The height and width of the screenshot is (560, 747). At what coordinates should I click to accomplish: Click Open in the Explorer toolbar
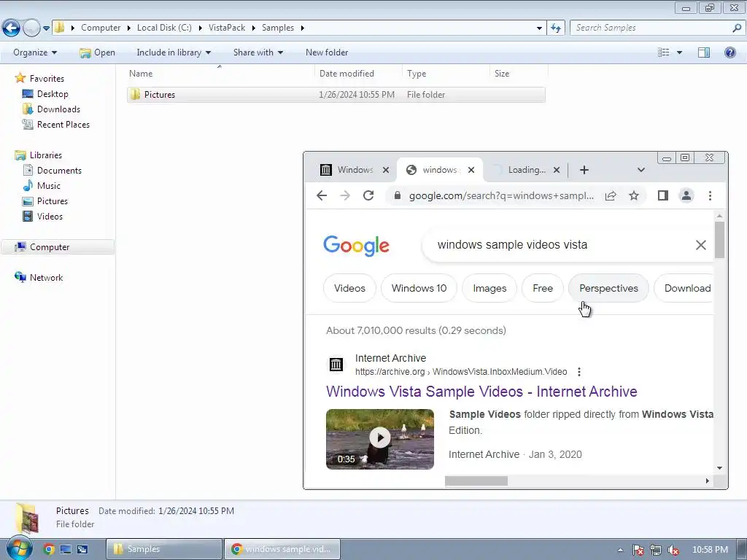tap(98, 52)
